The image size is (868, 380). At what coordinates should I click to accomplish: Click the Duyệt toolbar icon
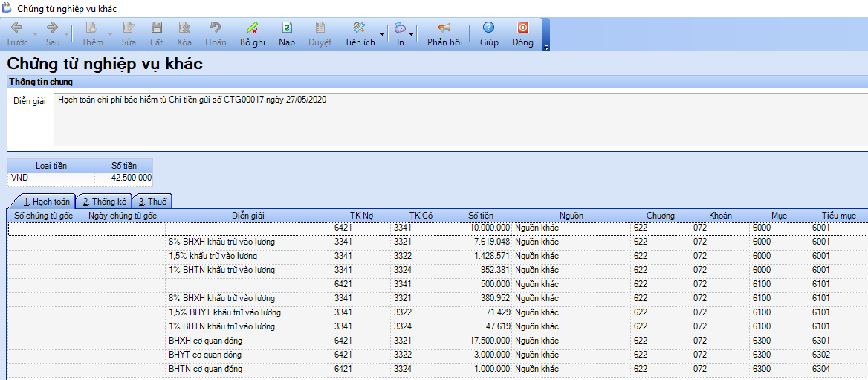(320, 28)
